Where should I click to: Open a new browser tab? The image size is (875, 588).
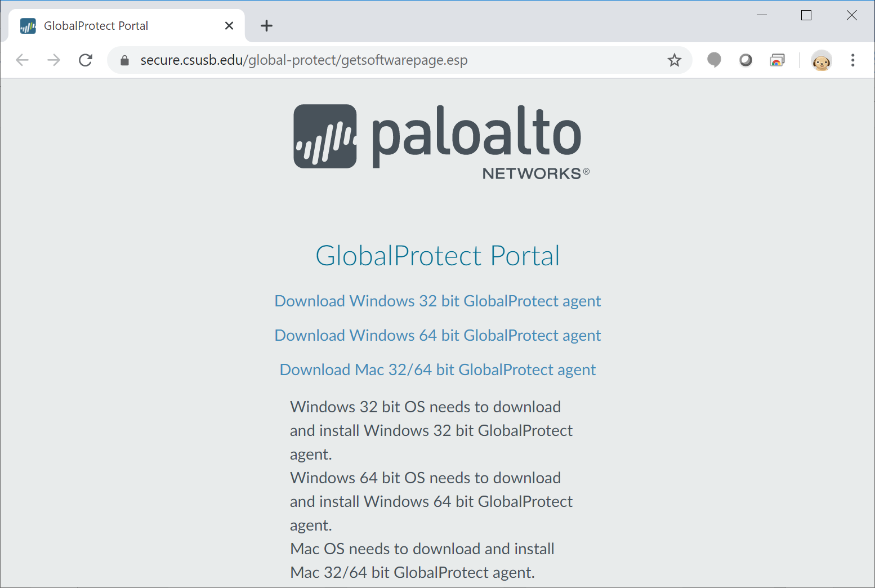(266, 25)
